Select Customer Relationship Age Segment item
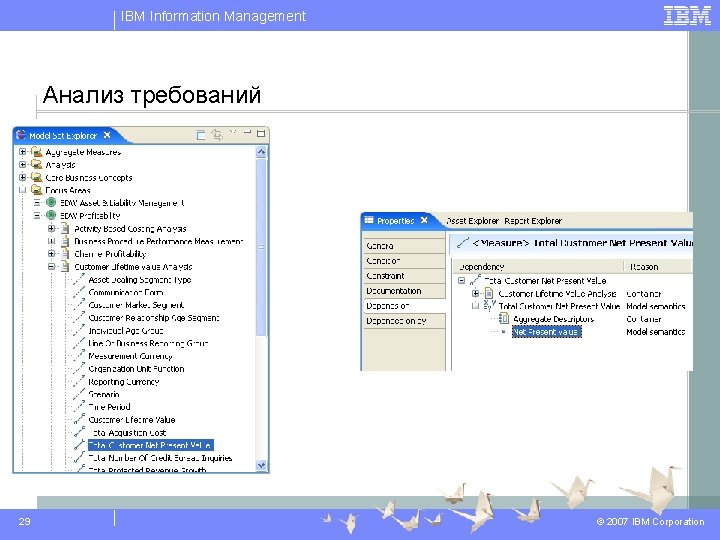720x540 pixels. pyautogui.click(x=153, y=317)
